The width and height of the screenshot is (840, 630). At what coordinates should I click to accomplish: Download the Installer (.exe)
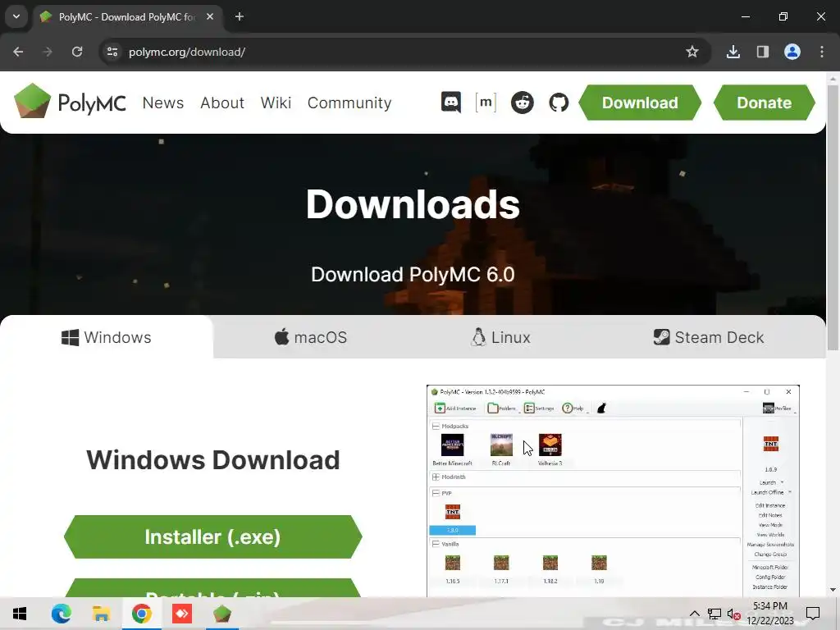pos(212,536)
